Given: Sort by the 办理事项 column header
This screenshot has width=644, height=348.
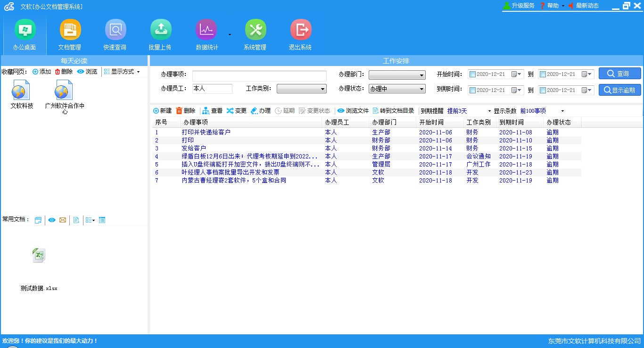Looking at the screenshot, I should 251,122.
